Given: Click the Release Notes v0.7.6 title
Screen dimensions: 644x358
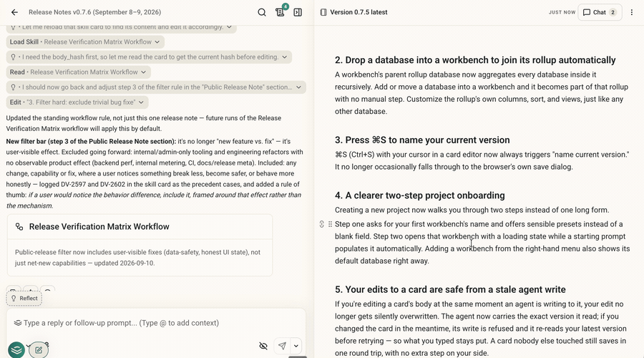Looking at the screenshot, I should (x=95, y=12).
